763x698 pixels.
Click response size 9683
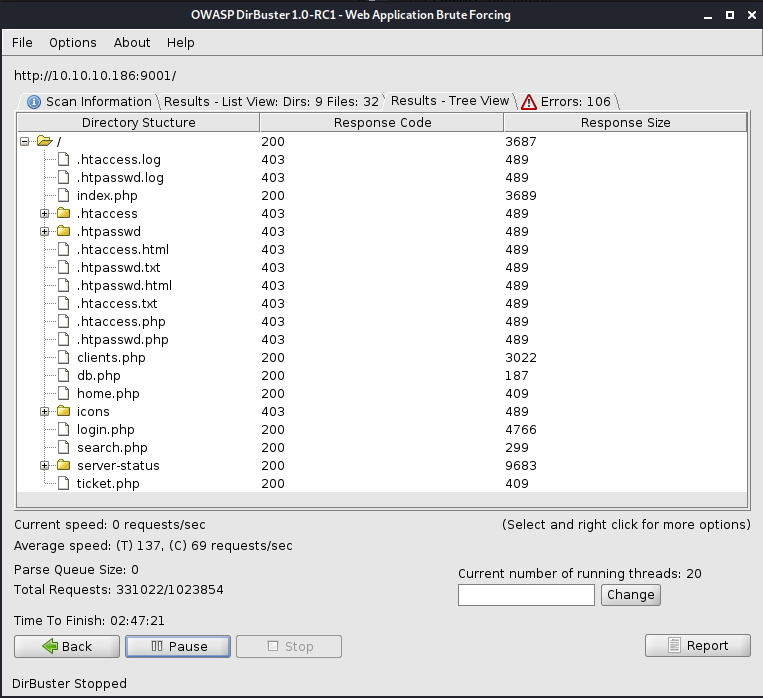[521, 466]
